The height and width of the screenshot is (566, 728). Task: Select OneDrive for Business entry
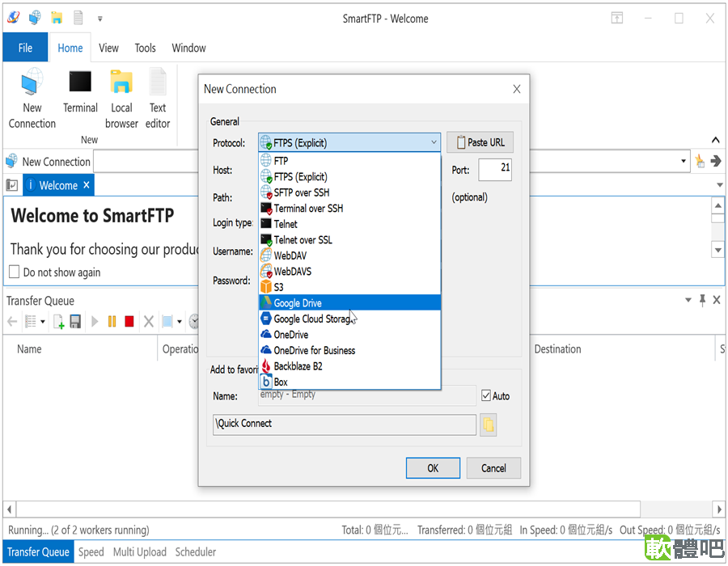(x=349, y=350)
